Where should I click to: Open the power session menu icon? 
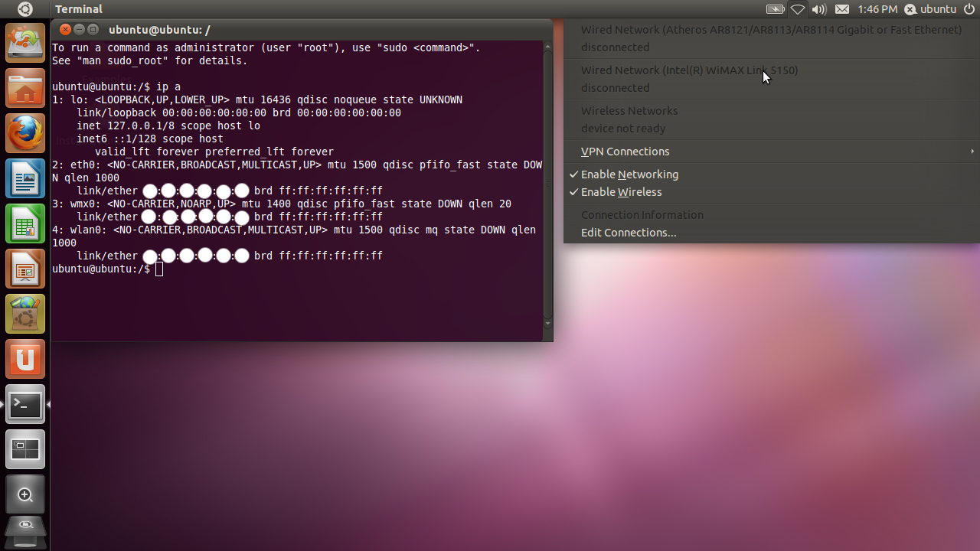coord(969,9)
